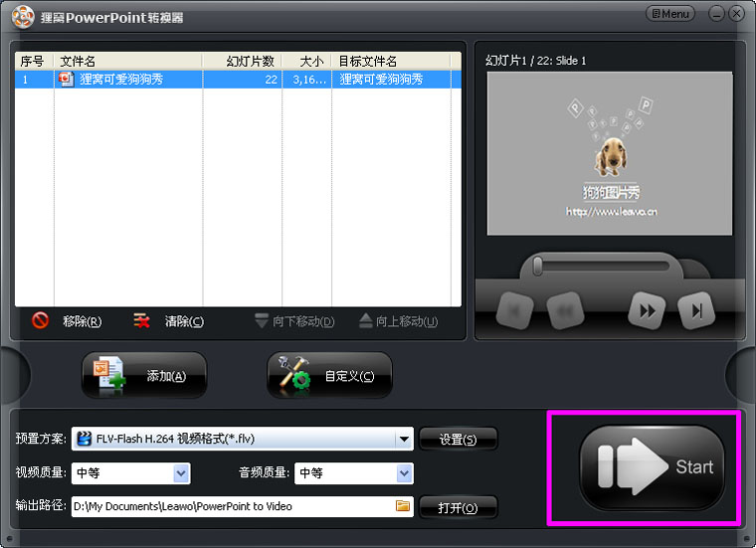Rewind the slide preview
Viewport: 756px width, 548px height.
563,311
